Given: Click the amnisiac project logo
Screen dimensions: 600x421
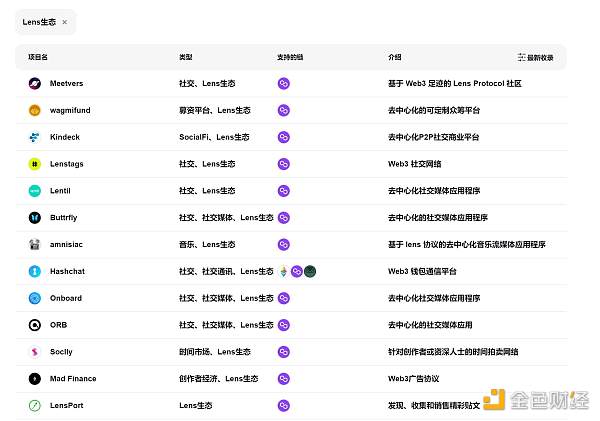Looking at the screenshot, I should [35, 244].
